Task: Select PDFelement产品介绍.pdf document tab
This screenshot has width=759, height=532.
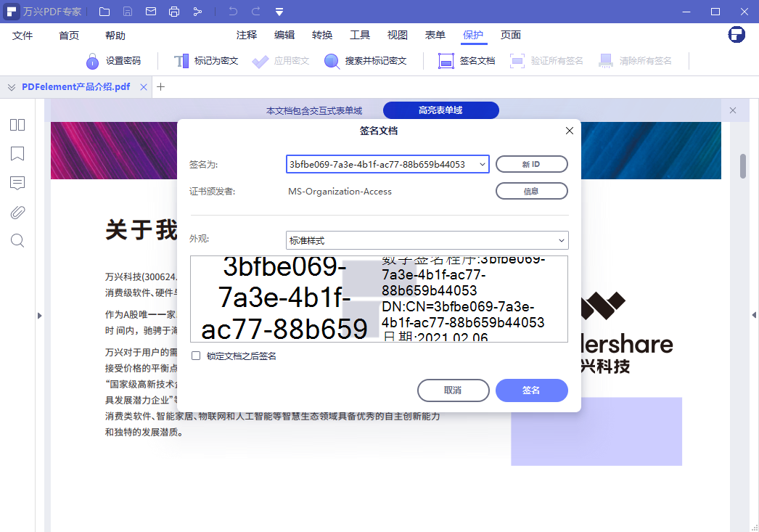Action: pyautogui.click(x=76, y=86)
